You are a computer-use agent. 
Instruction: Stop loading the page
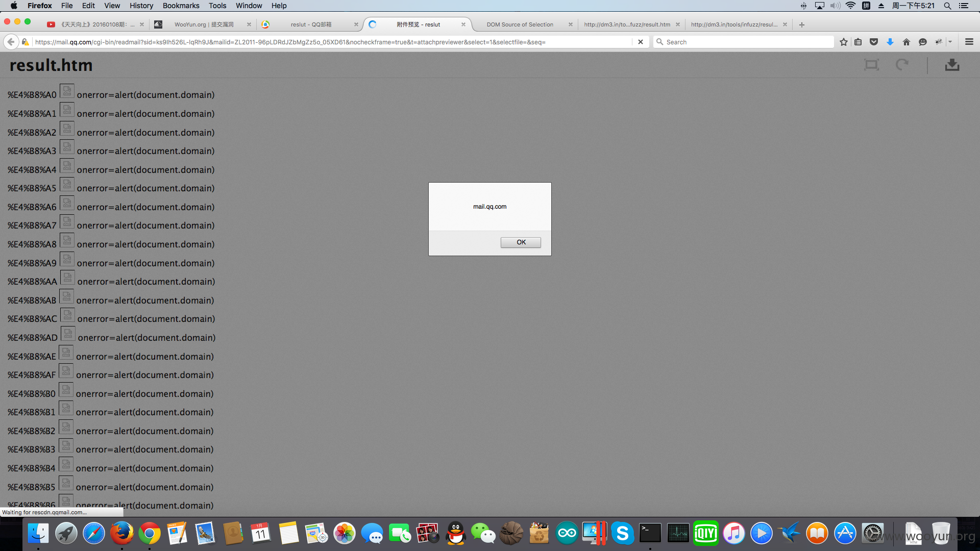(x=641, y=42)
